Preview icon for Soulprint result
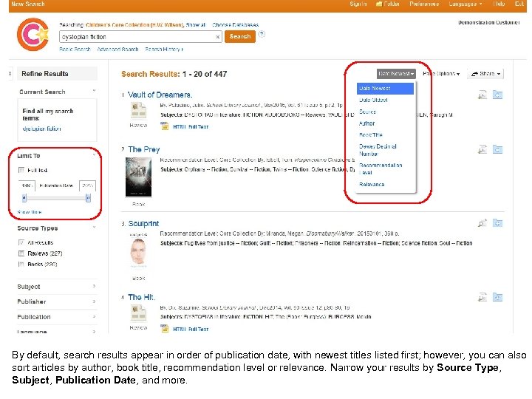Viewport: 532px width, 399px height. click(482, 223)
